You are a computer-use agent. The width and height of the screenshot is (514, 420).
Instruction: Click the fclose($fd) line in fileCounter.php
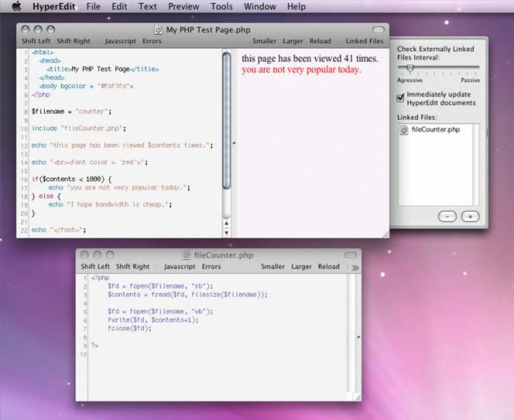tap(130, 328)
